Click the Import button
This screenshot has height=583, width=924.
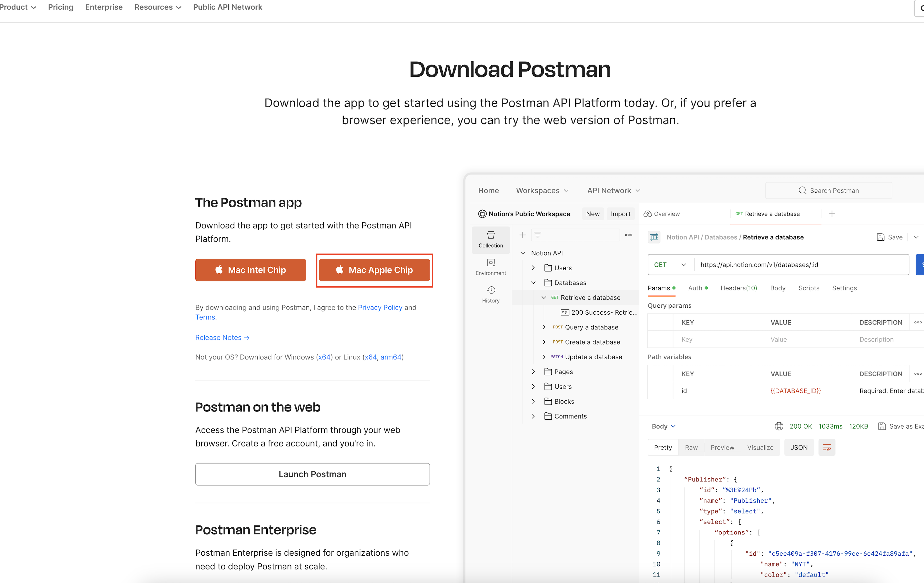(621, 214)
